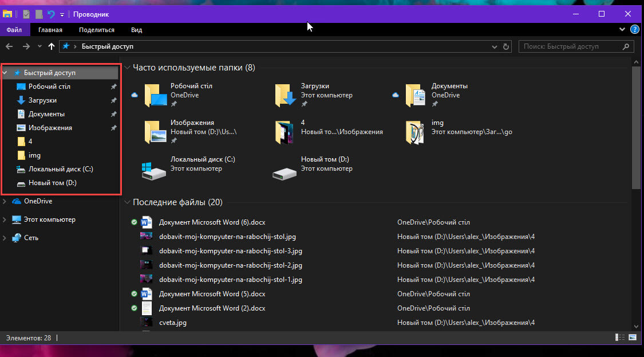Switch to large icons view in status bar
The image size is (644, 357).
[633, 338]
